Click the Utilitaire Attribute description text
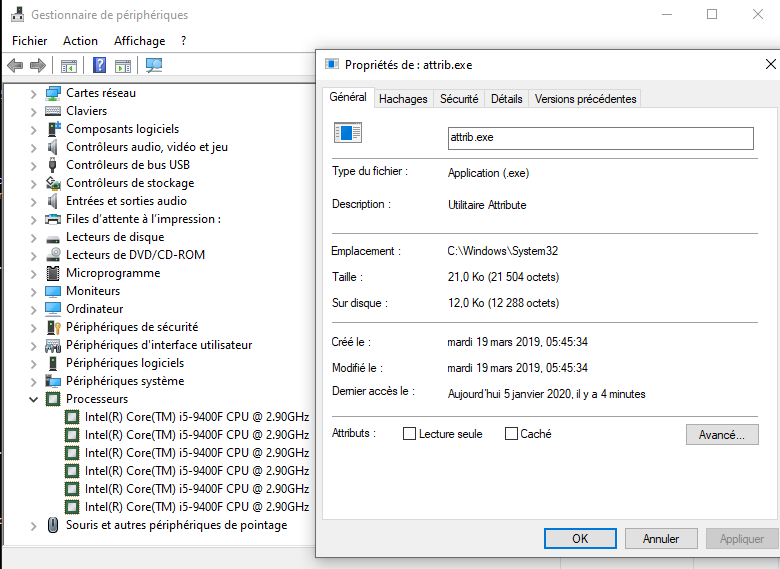 point(487,205)
